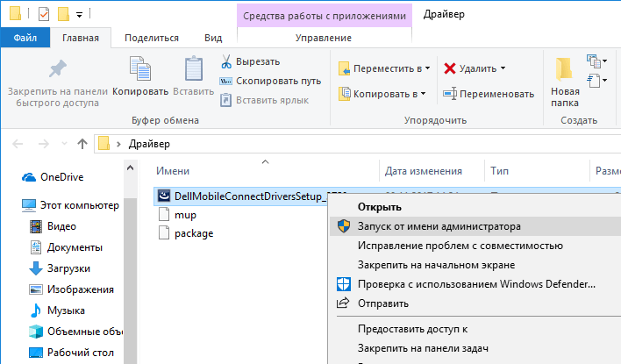Click the OneDrive cloud icon
Screen dimensions: 621x364
(29, 177)
